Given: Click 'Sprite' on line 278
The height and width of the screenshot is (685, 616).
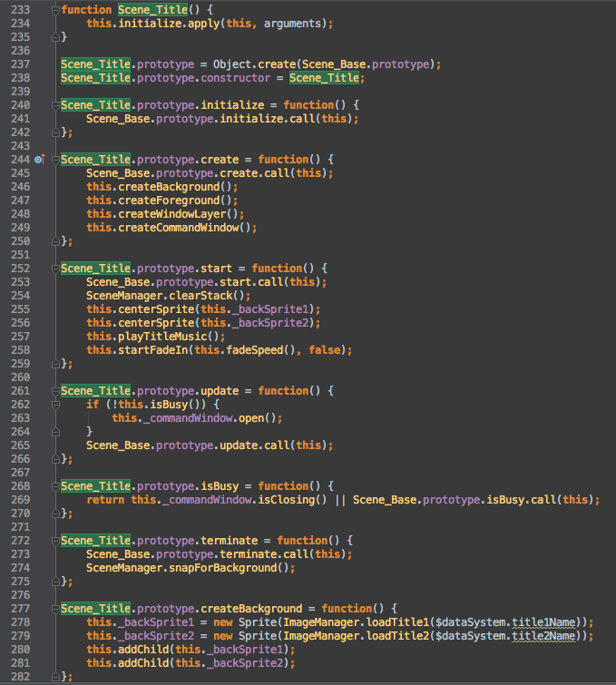Looking at the screenshot, I should pyautogui.click(x=258, y=622).
